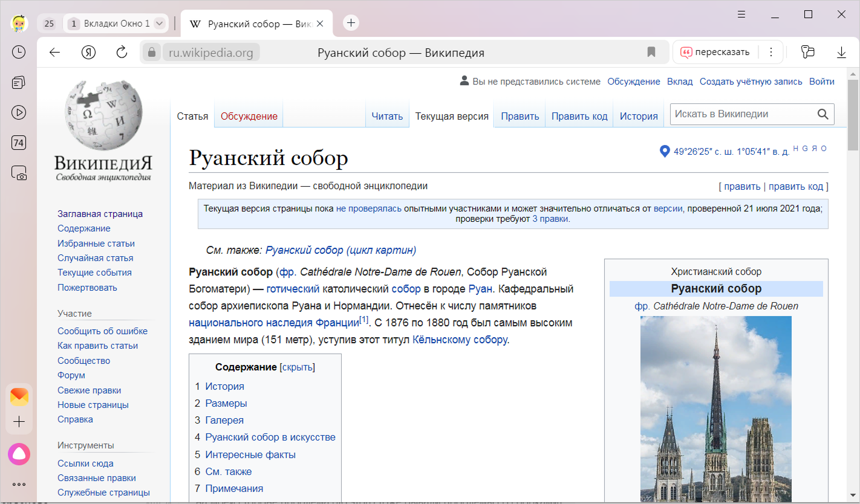Hide the contents box via скрыть

pos(297,367)
